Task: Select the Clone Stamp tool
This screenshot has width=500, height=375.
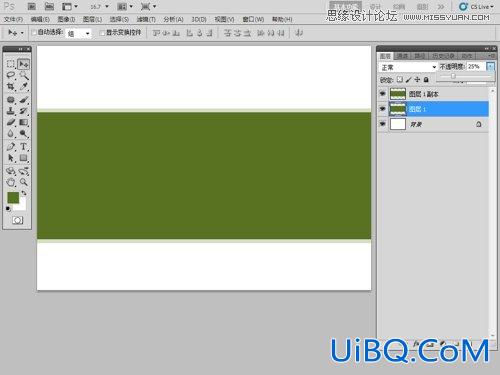Action: (11, 111)
